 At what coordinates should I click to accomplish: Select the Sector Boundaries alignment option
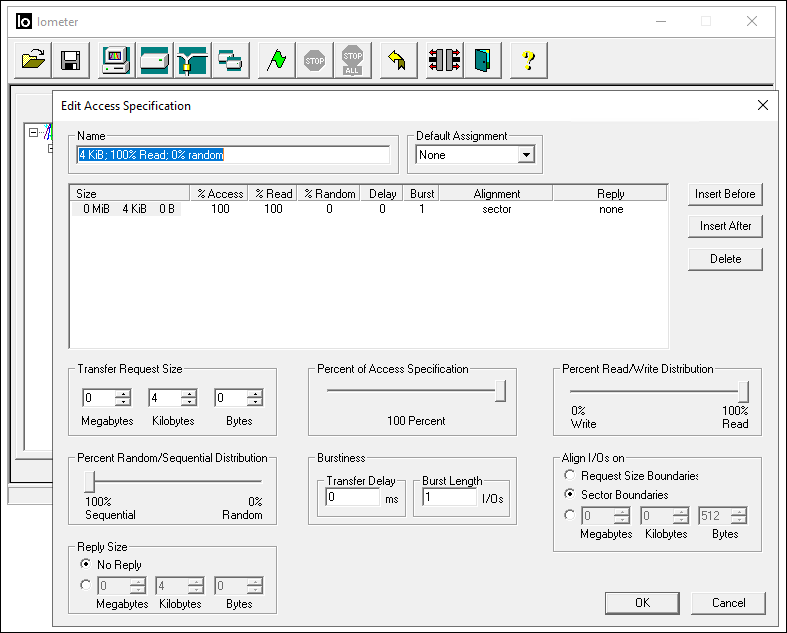coord(570,495)
